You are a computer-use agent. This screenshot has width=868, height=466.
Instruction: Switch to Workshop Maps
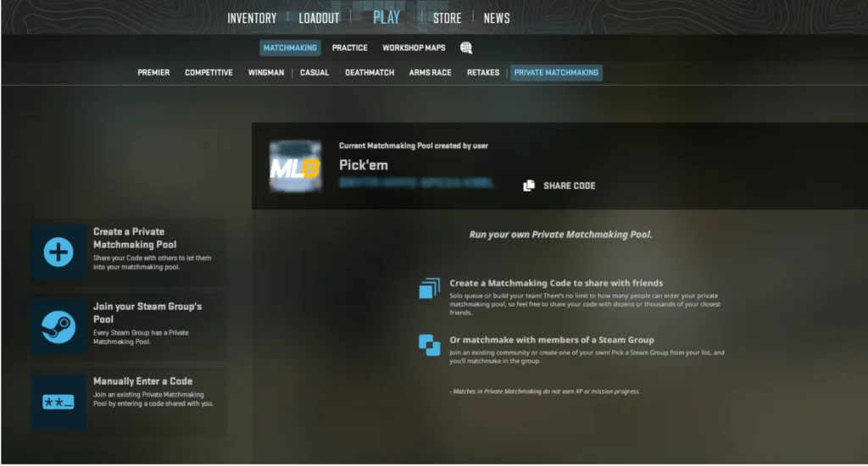(x=414, y=48)
